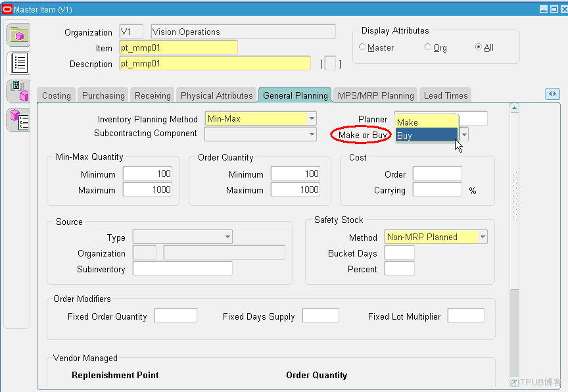This screenshot has width=568, height=392.
Task: Go to the Lead Times tab
Action: 446,95
